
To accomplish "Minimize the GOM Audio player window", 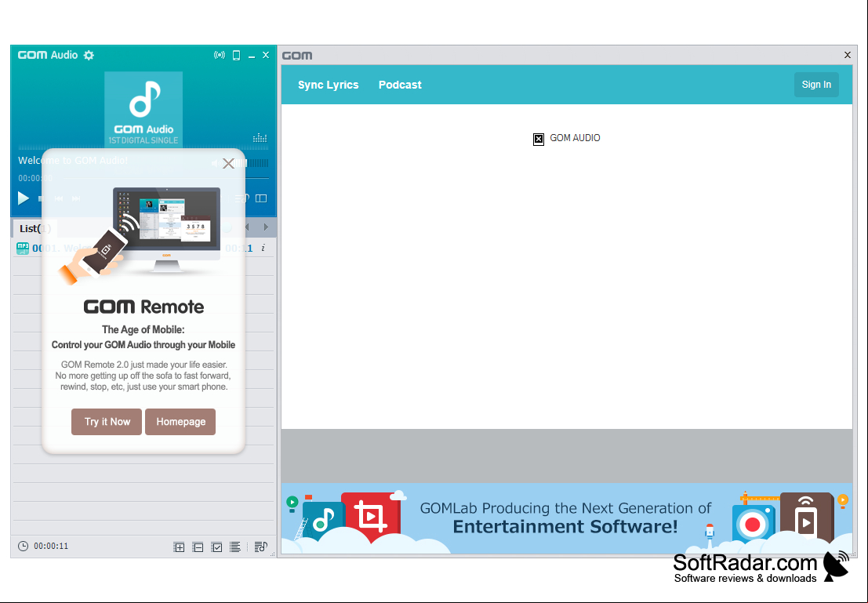I will (x=252, y=56).
